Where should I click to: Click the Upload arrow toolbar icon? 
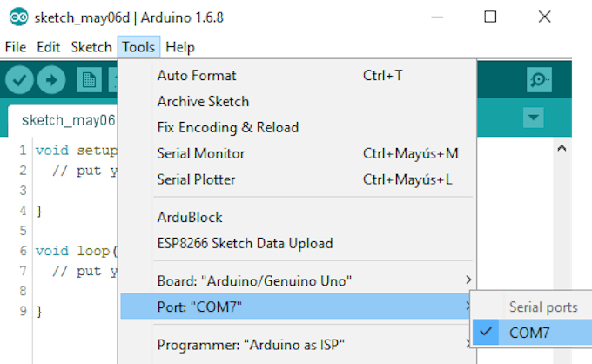point(51,79)
